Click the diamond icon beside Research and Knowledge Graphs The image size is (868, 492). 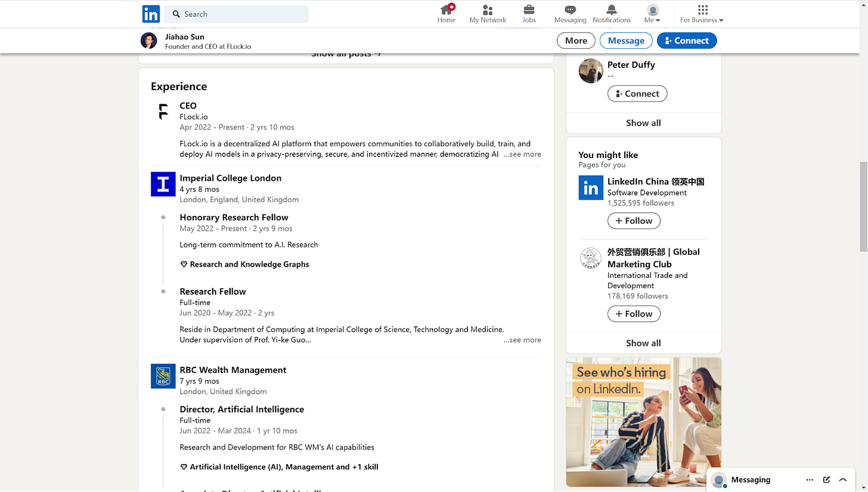[184, 264]
